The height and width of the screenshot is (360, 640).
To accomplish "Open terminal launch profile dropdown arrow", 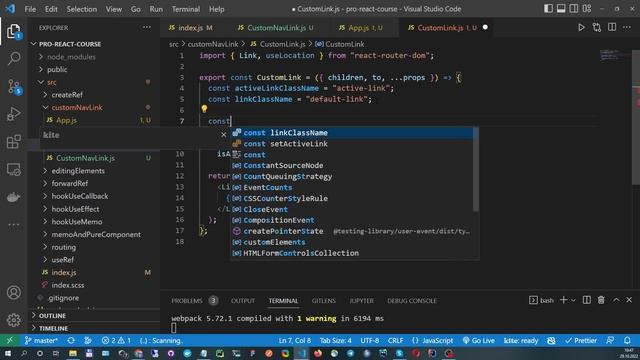I will [x=573, y=300].
